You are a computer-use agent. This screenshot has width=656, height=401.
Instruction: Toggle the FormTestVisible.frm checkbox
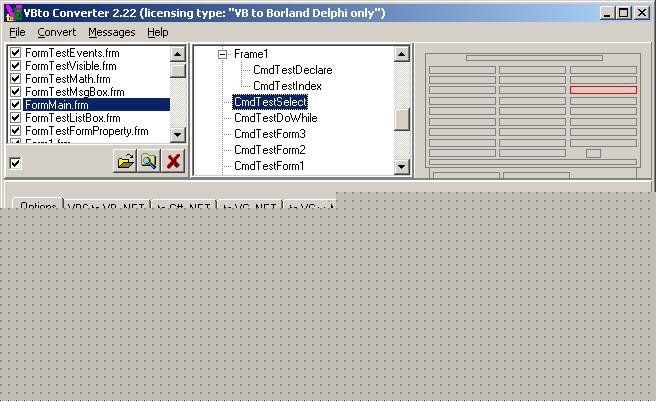pyautogui.click(x=15, y=65)
